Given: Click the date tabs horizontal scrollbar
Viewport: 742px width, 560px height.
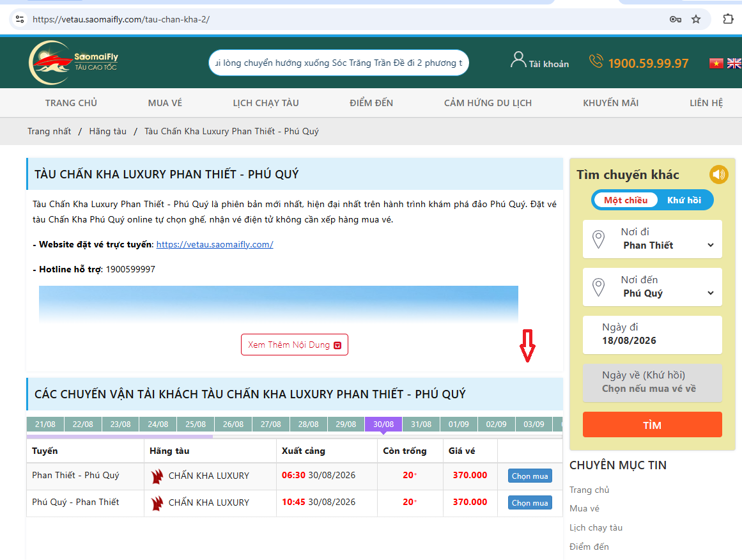Looking at the screenshot, I should tap(120, 437).
